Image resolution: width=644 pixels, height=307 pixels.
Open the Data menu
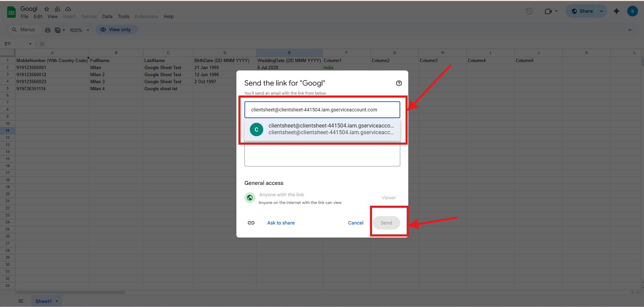107,16
